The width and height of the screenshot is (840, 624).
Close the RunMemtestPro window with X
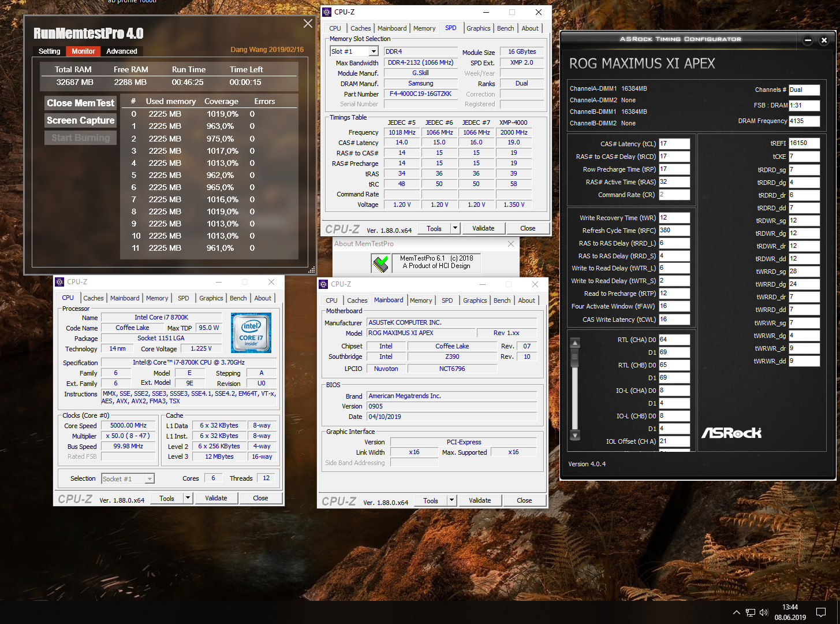308,24
